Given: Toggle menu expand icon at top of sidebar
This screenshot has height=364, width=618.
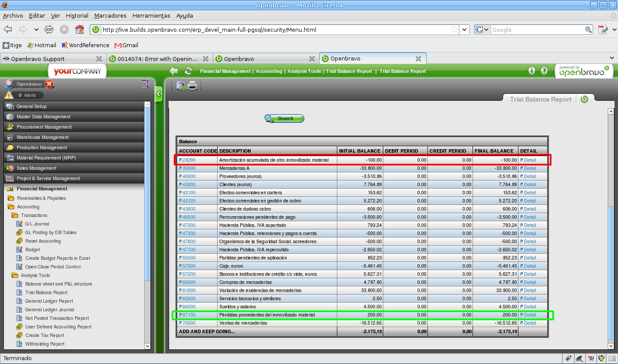Looking at the screenshot, I should pos(145,84).
